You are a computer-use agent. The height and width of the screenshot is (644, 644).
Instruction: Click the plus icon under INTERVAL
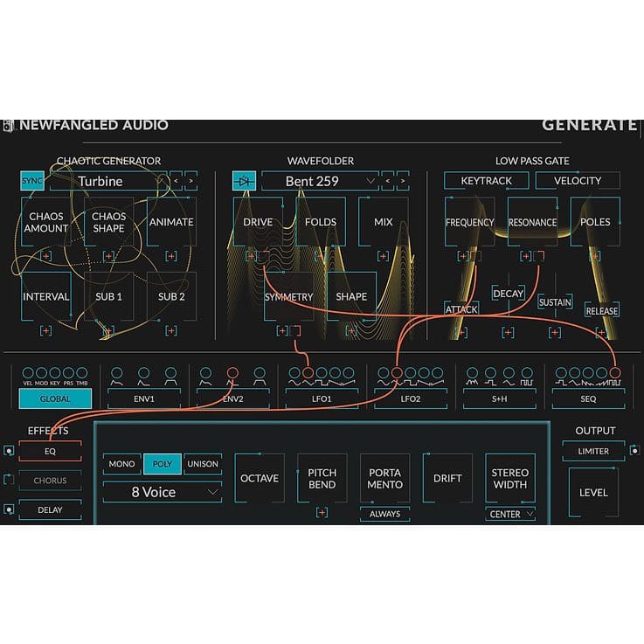46,330
